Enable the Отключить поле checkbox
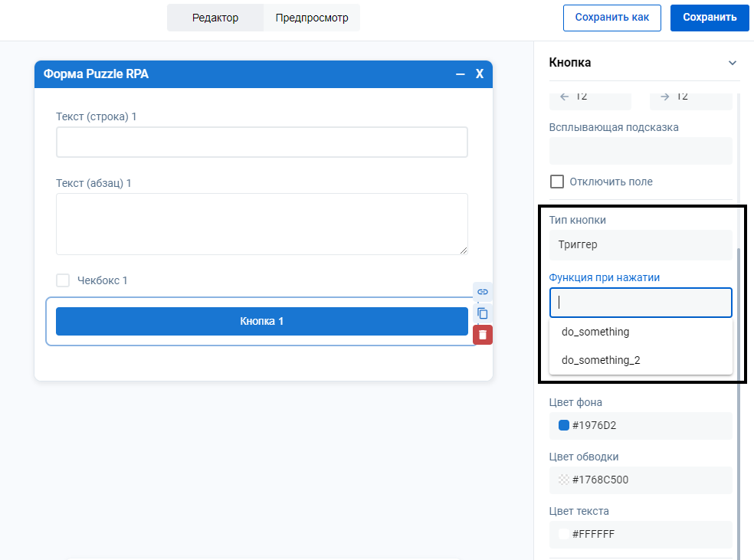The image size is (754, 560). (557, 182)
